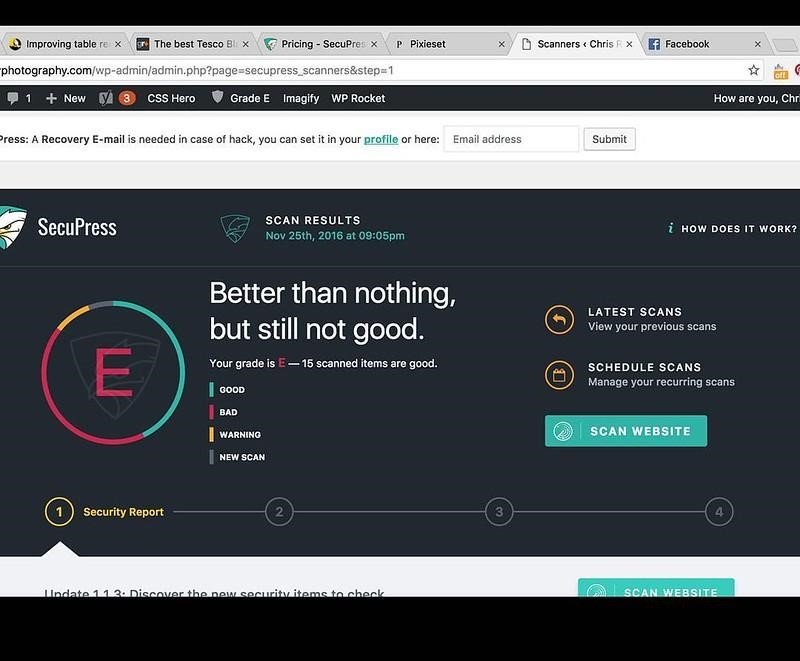Follow the profile link in notice
The width and height of the screenshot is (800, 661).
pyautogui.click(x=381, y=139)
